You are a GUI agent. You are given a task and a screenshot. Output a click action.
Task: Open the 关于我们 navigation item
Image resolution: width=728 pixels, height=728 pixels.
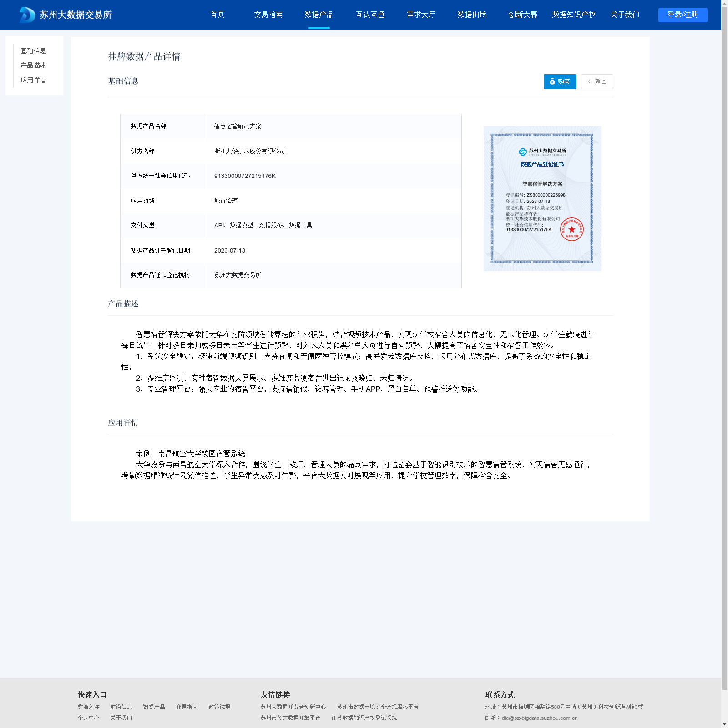(625, 15)
